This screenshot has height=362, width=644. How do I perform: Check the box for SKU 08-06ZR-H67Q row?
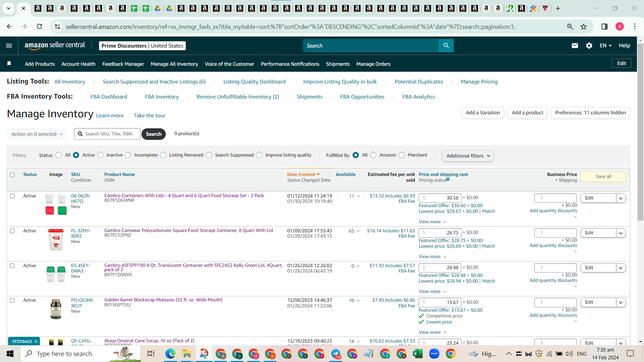(12, 196)
